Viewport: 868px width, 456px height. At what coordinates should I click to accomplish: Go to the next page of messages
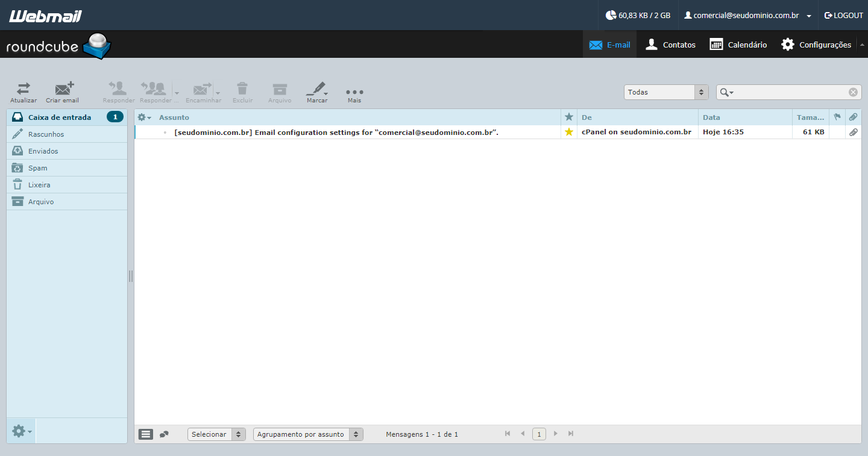[556, 434]
